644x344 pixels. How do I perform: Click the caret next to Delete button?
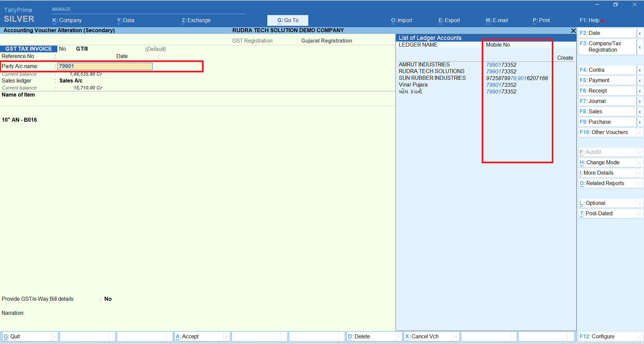[398, 337]
